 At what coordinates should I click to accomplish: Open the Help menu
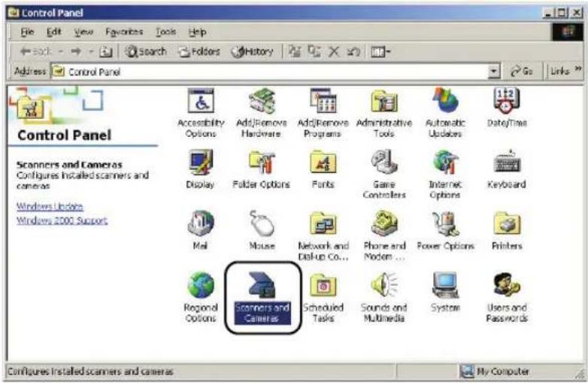click(x=197, y=32)
